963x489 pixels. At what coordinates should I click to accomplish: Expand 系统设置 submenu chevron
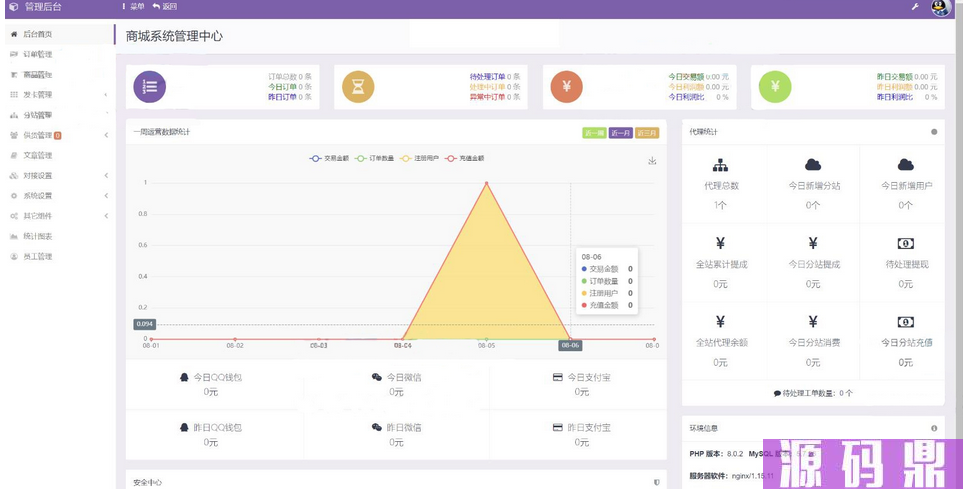[x=106, y=196]
